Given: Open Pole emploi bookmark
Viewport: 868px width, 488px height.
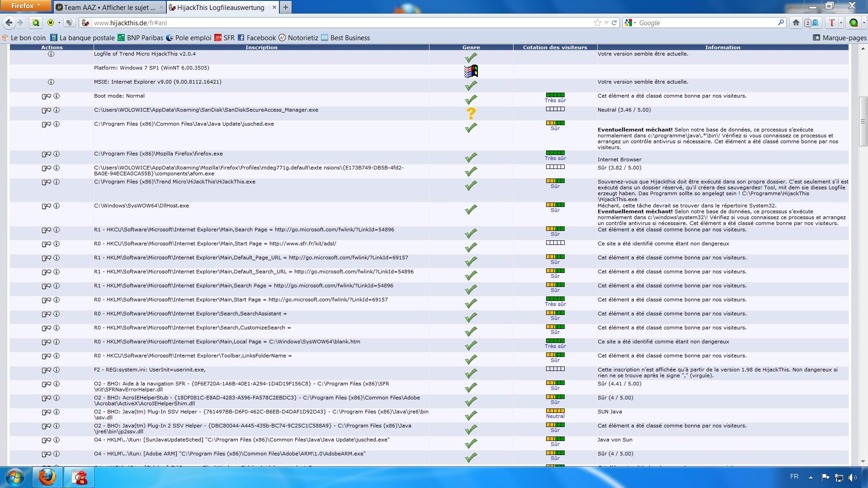Looking at the screenshot, I should coord(189,38).
